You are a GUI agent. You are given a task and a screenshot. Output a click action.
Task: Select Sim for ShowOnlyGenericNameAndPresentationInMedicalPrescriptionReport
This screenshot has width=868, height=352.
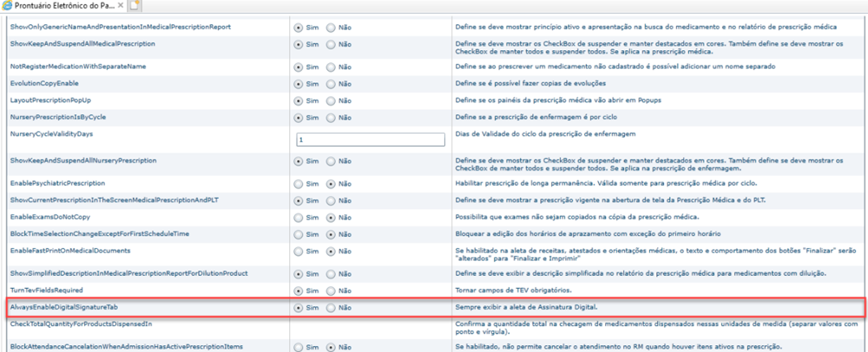(x=299, y=27)
